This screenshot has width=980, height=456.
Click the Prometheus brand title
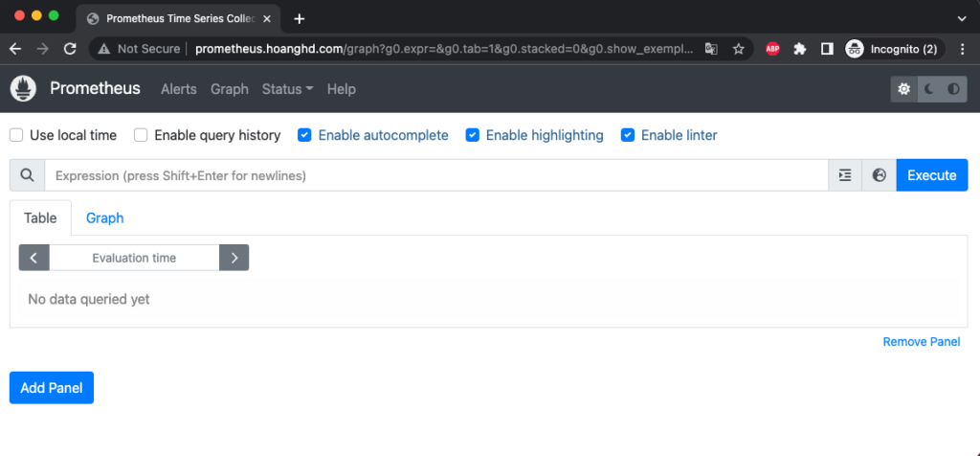click(95, 89)
